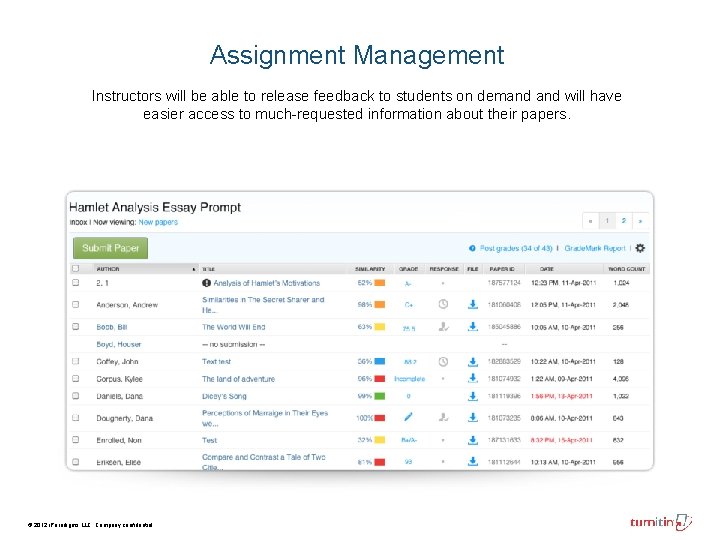Screen dimensions: 720x540
Task: Download Enrolled, Non's paper file
Action: tap(472, 440)
